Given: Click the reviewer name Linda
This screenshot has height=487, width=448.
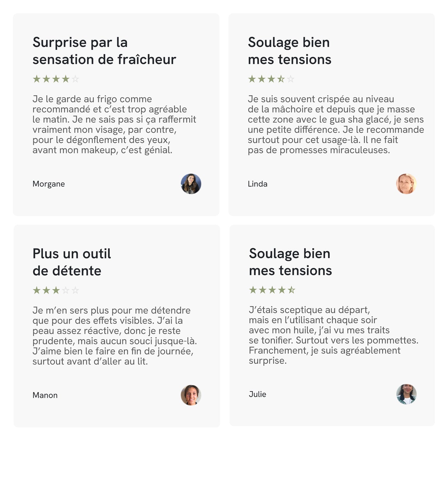Looking at the screenshot, I should tap(258, 184).
